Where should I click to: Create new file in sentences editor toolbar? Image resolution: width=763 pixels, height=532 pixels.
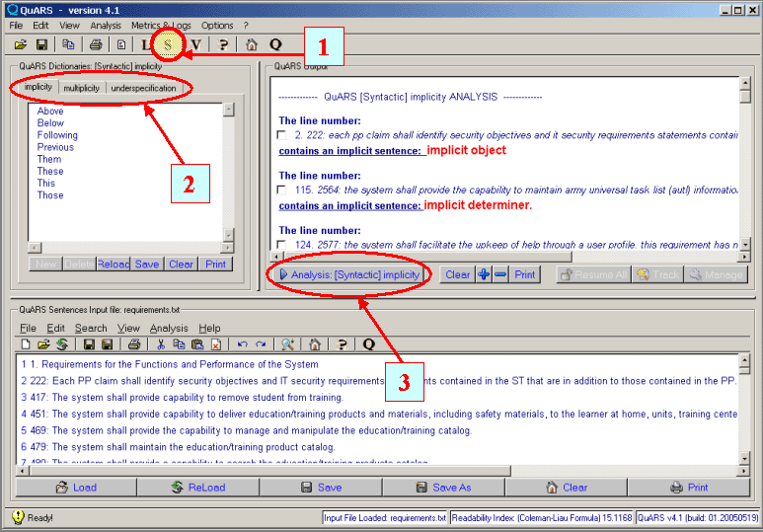click(26, 344)
